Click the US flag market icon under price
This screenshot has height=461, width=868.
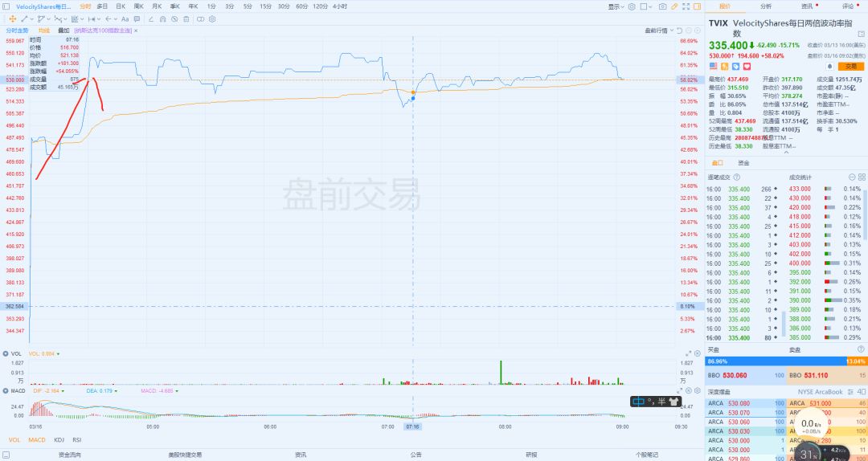pos(713,66)
